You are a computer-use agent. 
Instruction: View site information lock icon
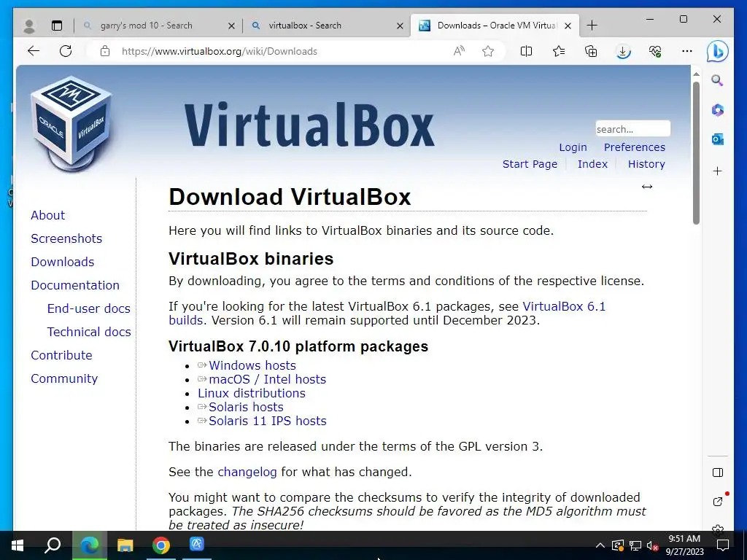click(105, 51)
